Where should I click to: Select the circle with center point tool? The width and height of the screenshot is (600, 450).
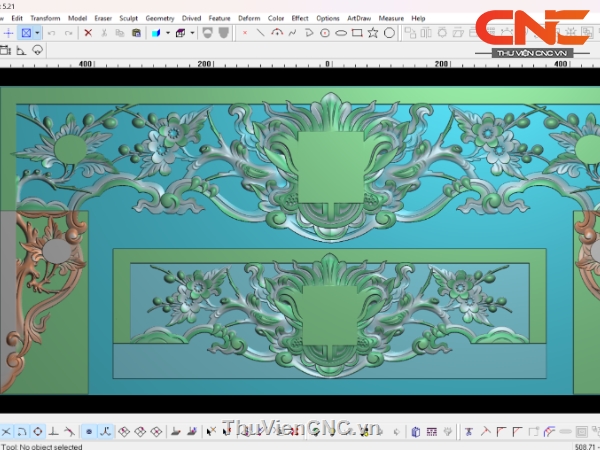coord(325,33)
